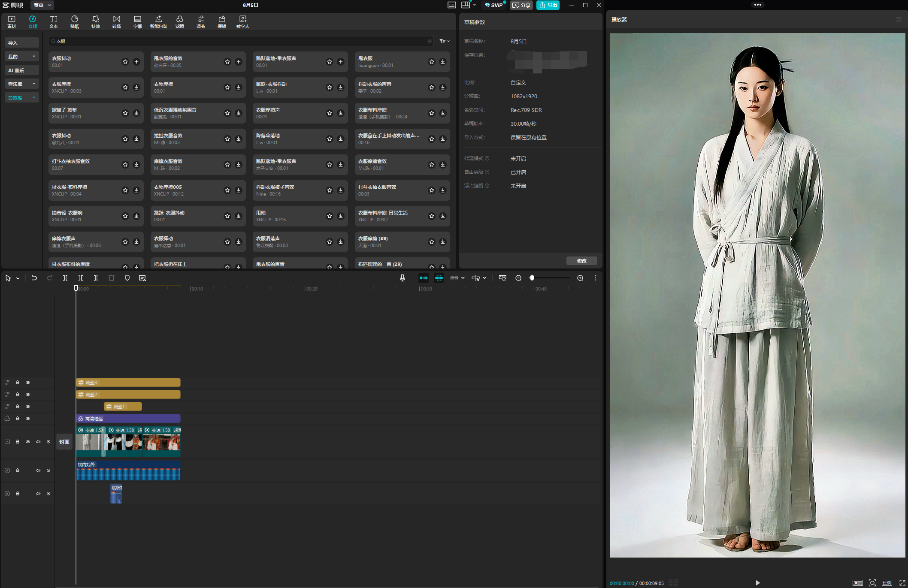Click the timeline zoom-out minus icon
Screen dimensions: 908x588
tap(518, 278)
